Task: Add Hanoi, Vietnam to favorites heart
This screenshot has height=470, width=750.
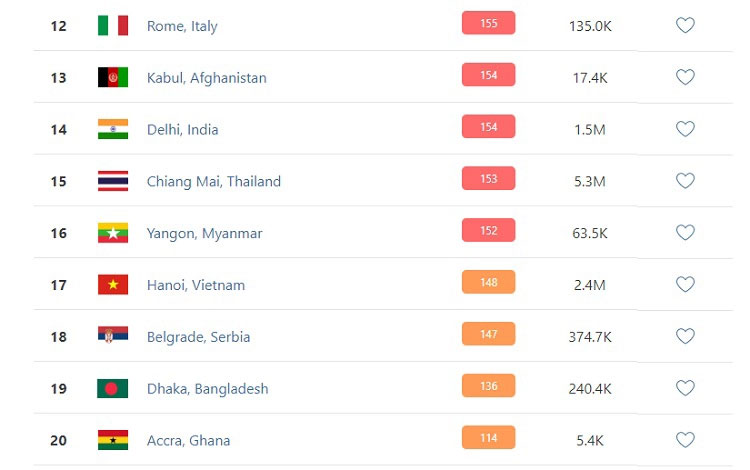Action: (685, 284)
